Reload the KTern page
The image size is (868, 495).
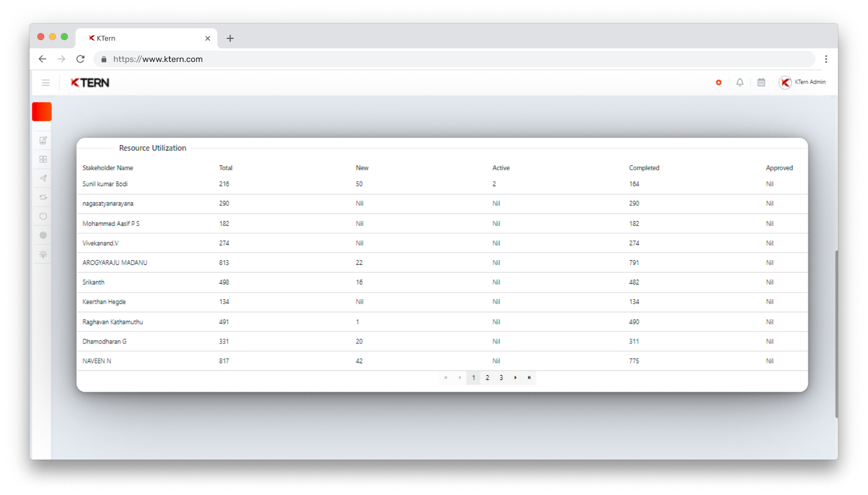(x=80, y=59)
